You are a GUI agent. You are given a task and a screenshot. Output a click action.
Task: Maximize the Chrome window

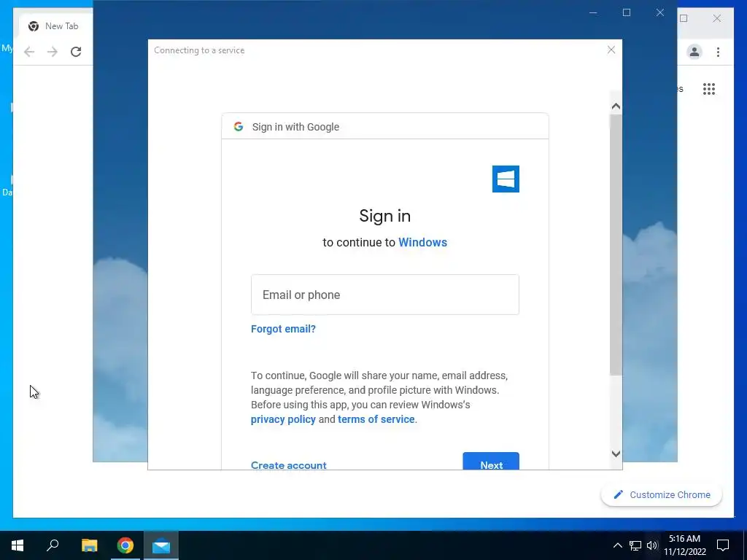pyautogui.click(x=684, y=18)
